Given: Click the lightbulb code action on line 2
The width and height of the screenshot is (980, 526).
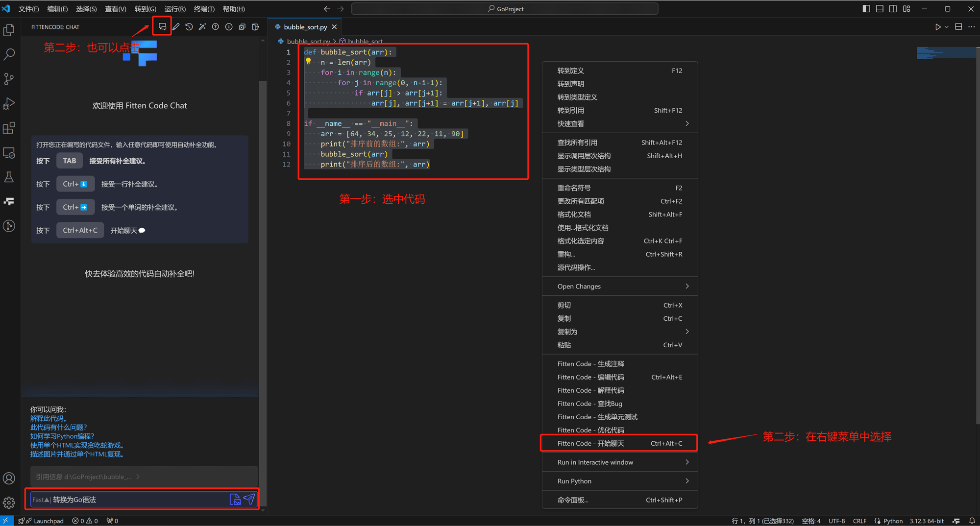Looking at the screenshot, I should (x=308, y=62).
